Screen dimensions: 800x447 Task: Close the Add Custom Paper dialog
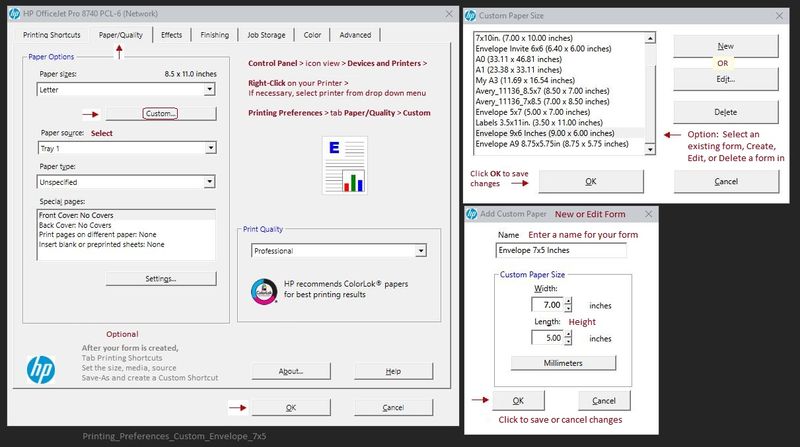(x=648, y=214)
